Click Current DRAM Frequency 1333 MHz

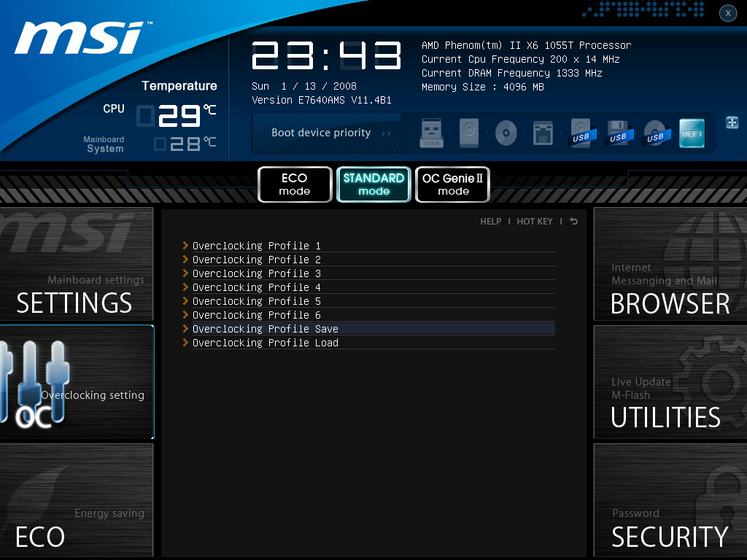[512, 73]
